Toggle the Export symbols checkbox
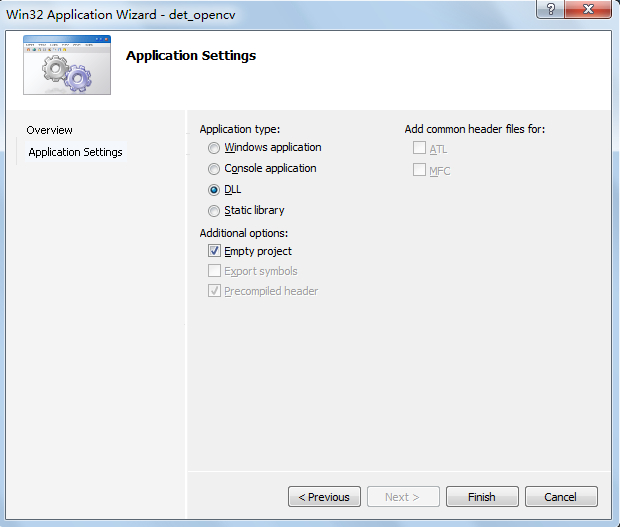 (x=214, y=271)
